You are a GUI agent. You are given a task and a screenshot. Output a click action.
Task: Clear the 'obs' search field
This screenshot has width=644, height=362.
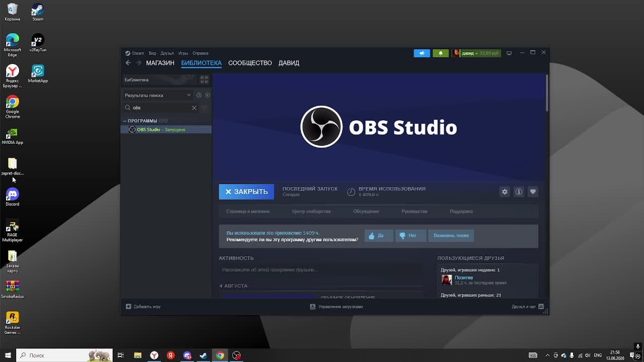click(194, 108)
